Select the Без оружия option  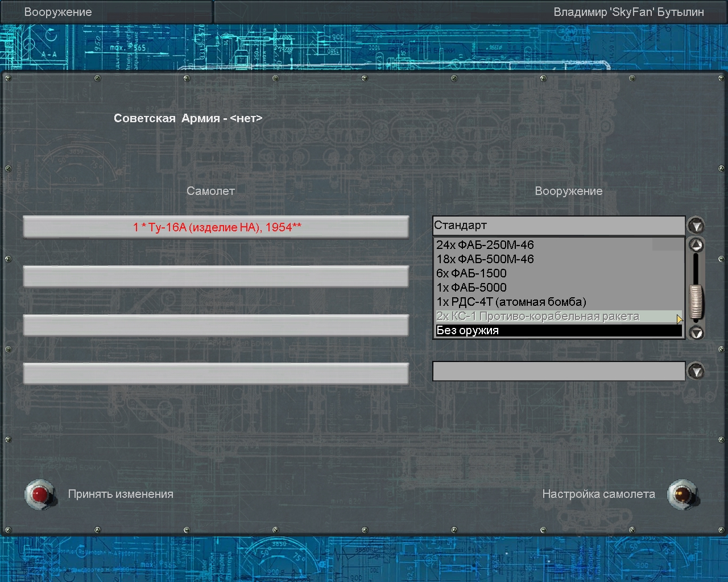coord(559,330)
